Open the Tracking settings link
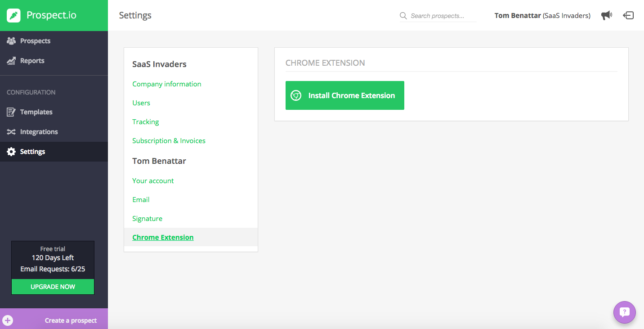Image resolution: width=644 pixels, height=329 pixels. (146, 122)
